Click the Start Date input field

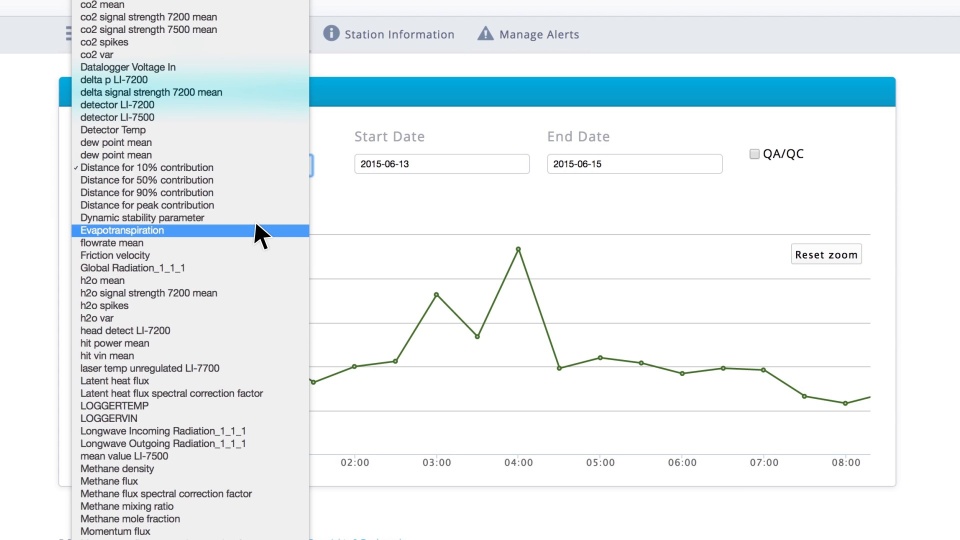pyautogui.click(x=441, y=164)
